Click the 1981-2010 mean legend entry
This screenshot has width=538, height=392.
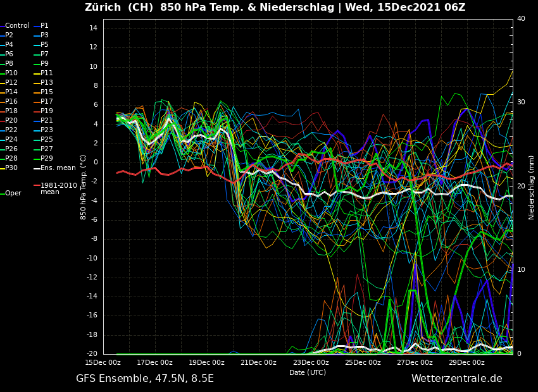(x=58, y=188)
